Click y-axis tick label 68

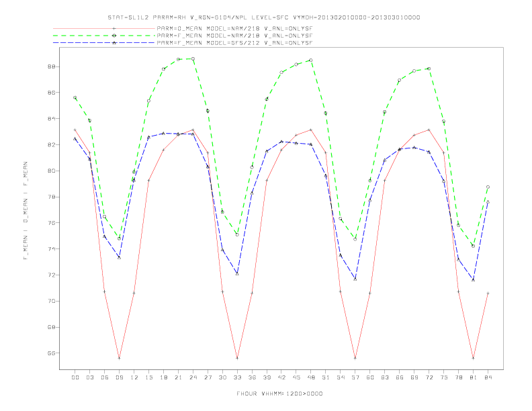52,327
